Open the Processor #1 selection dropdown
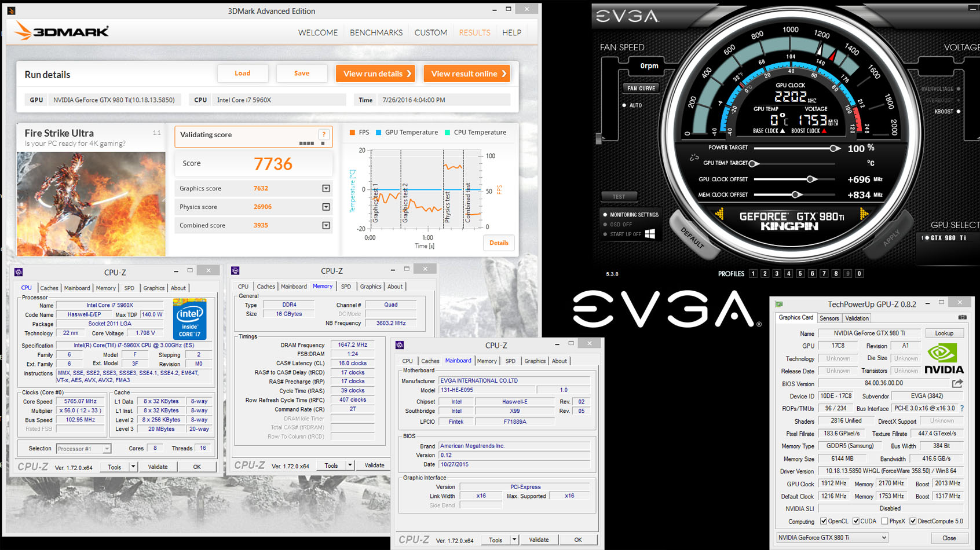This screenshot has width=980, height=550. click(83, 449)
